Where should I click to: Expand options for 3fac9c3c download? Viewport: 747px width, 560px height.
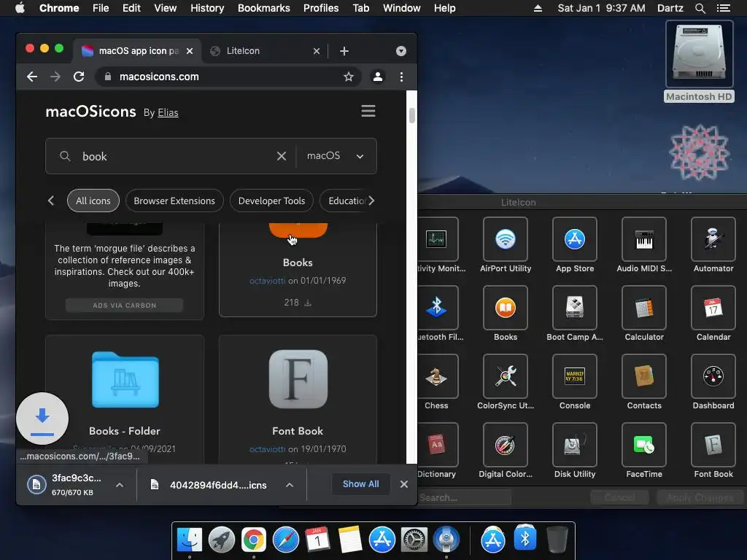coord(120,485)
